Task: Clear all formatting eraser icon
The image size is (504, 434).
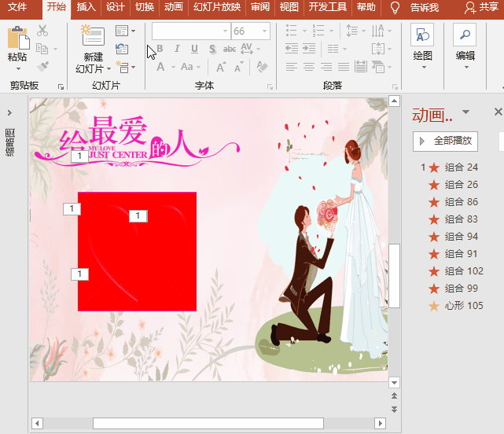Action: pos(263,67)
